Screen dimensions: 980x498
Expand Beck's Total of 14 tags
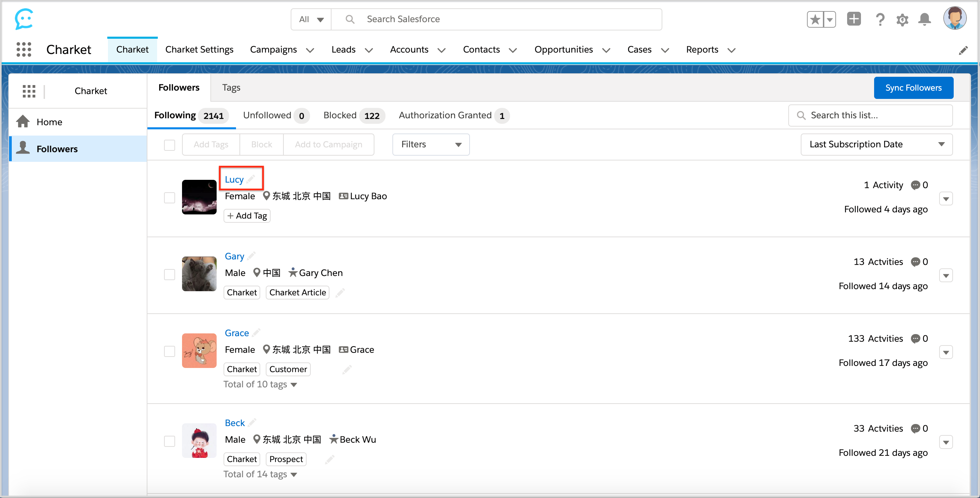(260, 474)
